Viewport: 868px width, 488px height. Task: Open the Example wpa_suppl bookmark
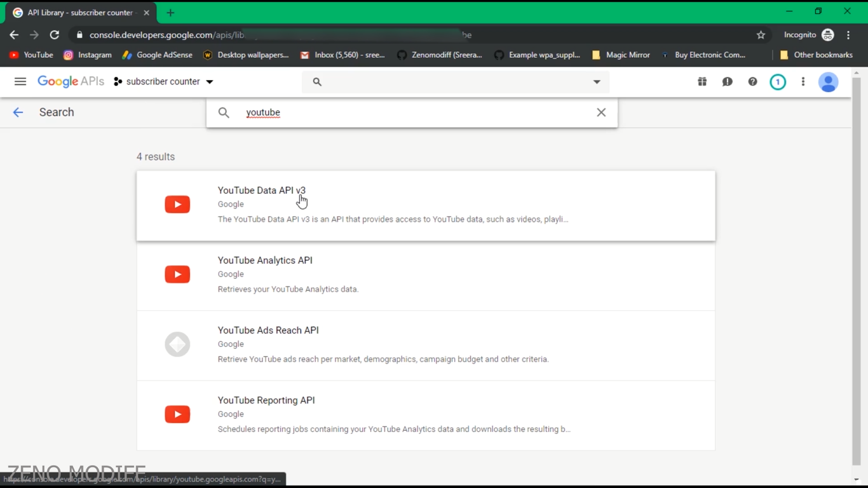click(x=537, y=55)
